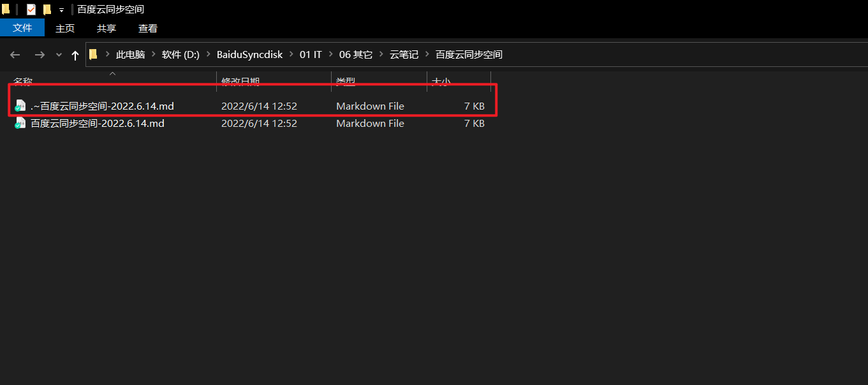Click the Back navigation arrow
Screen dimensions: 868x385
pos(15,55)
